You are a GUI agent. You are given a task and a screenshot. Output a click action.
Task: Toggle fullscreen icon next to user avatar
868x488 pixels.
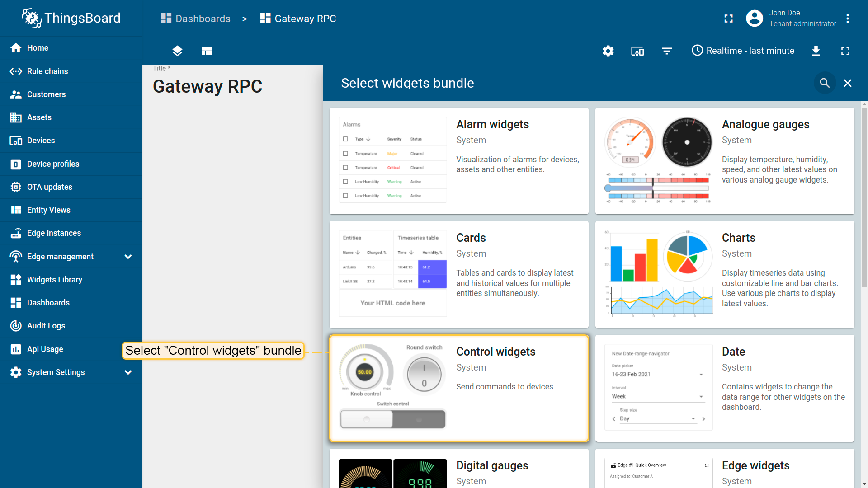(x=728, y=19)
